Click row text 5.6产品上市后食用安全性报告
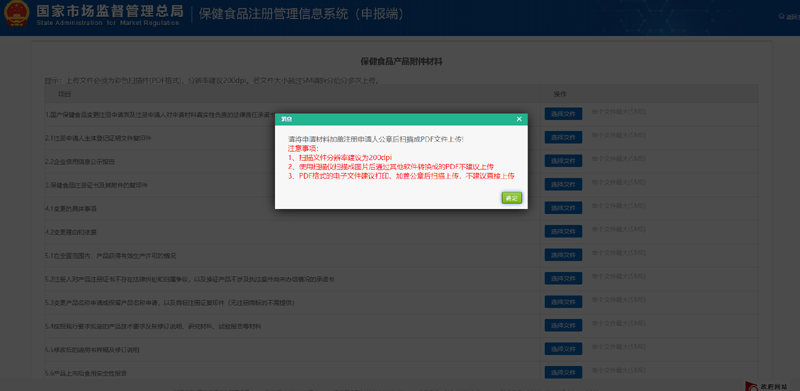This screenshot has width=800, height=391. pos(86,373)
